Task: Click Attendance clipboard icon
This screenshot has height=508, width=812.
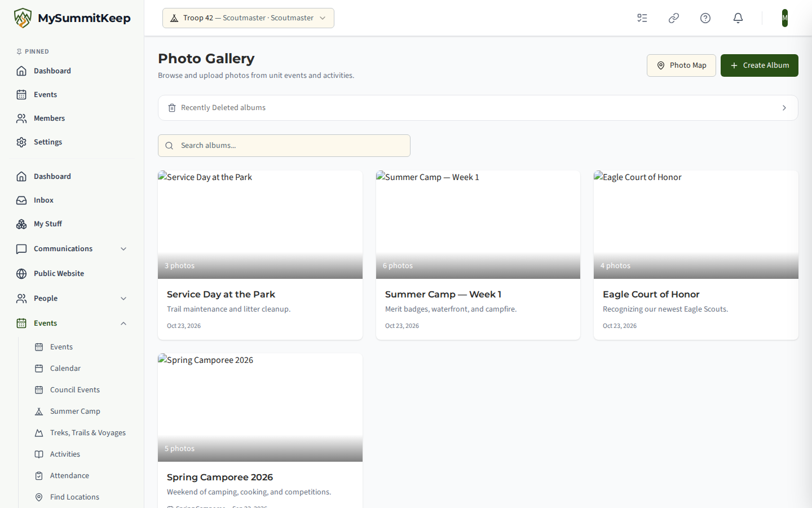Action: pos(39,476)
